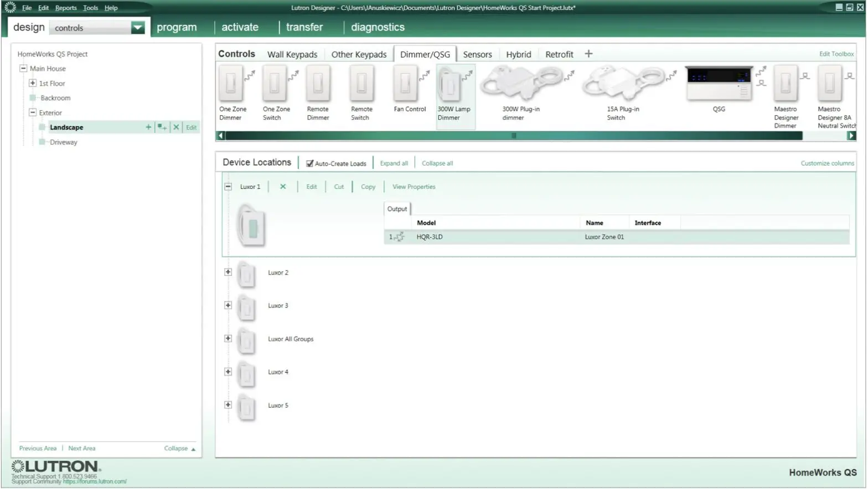Click the Lutron app logo icon
868x489 pixels.
10,7
